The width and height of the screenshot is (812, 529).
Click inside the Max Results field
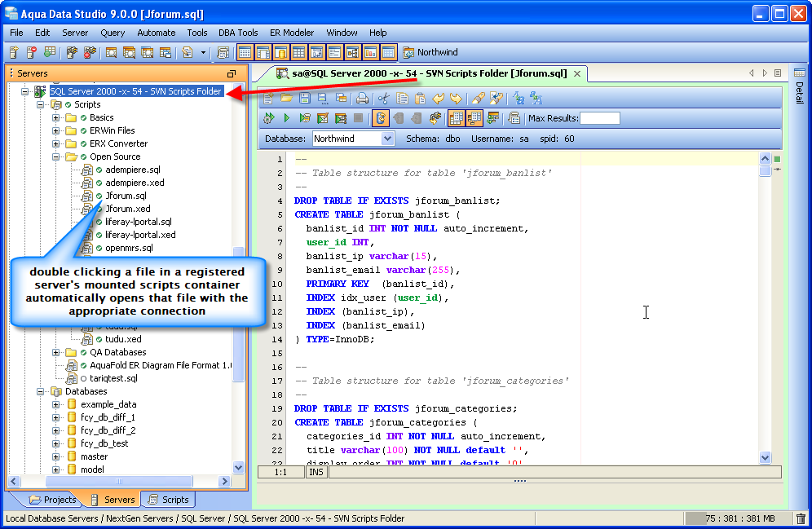tap(599, 118)
